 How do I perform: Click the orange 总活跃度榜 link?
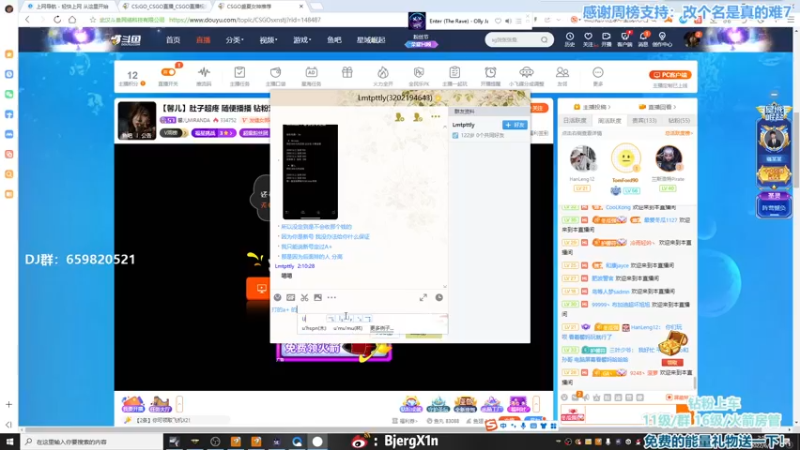click(678, 133)
